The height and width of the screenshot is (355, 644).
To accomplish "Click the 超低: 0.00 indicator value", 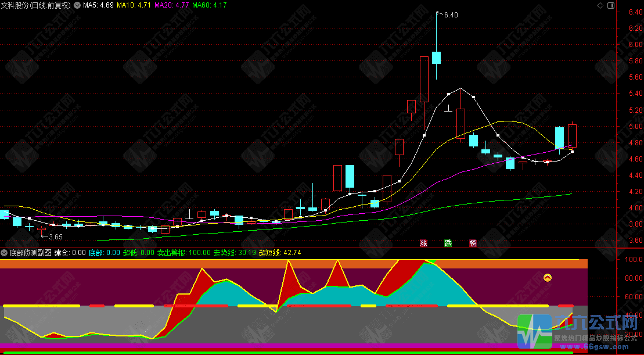I will point(139,253).
